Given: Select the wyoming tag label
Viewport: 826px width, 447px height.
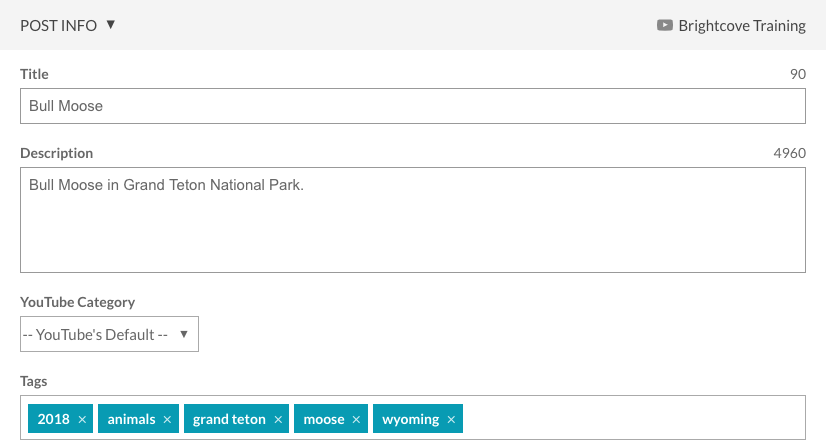Looking at the screenshot, I should click(x=410, y=420).
